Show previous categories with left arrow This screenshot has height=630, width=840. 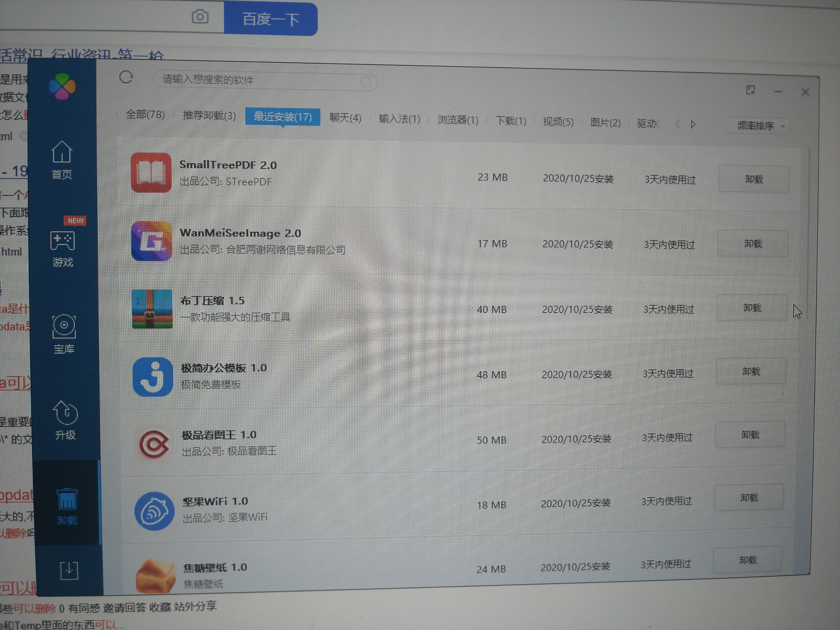click(677, 123)
